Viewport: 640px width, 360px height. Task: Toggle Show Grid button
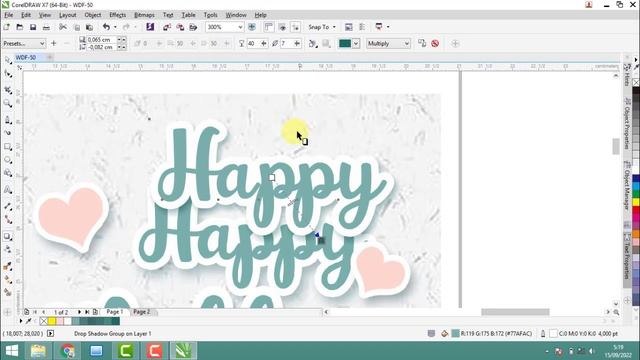point(282,27)
